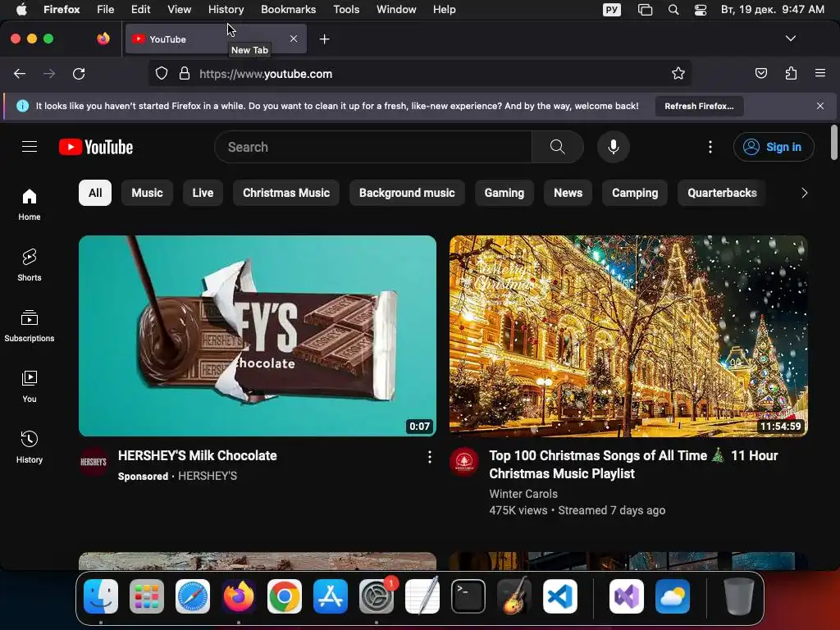Image resolution: width=840 pixels, height=630 pixels.
Task: Open macOS Spotlight search icon
Action: point(673,10)
